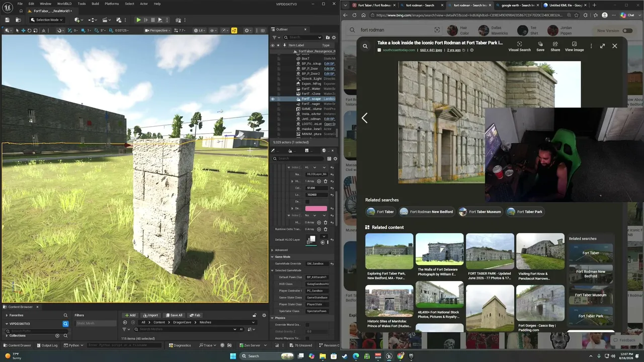Click the Default HLOD Layer thumbnail
This screenshot has width=644, height=362.
point(311,240)
